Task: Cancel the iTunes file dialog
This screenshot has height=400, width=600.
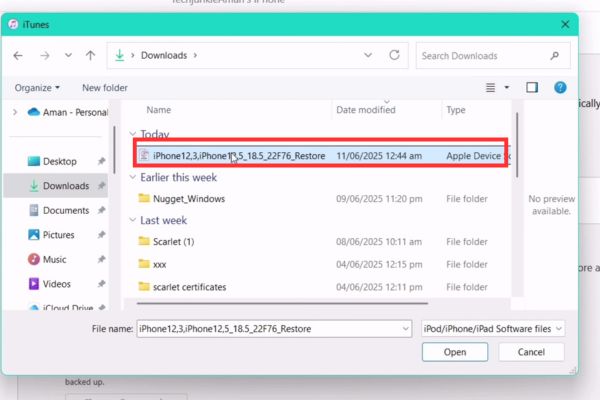Action: tap(531, 352)
